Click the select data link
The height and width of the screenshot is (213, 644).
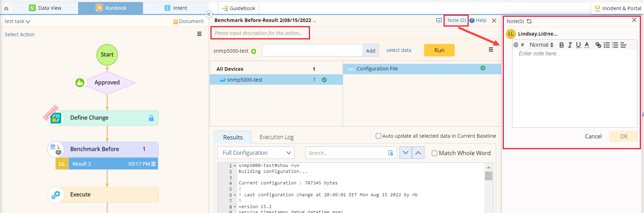pos(398,50)
